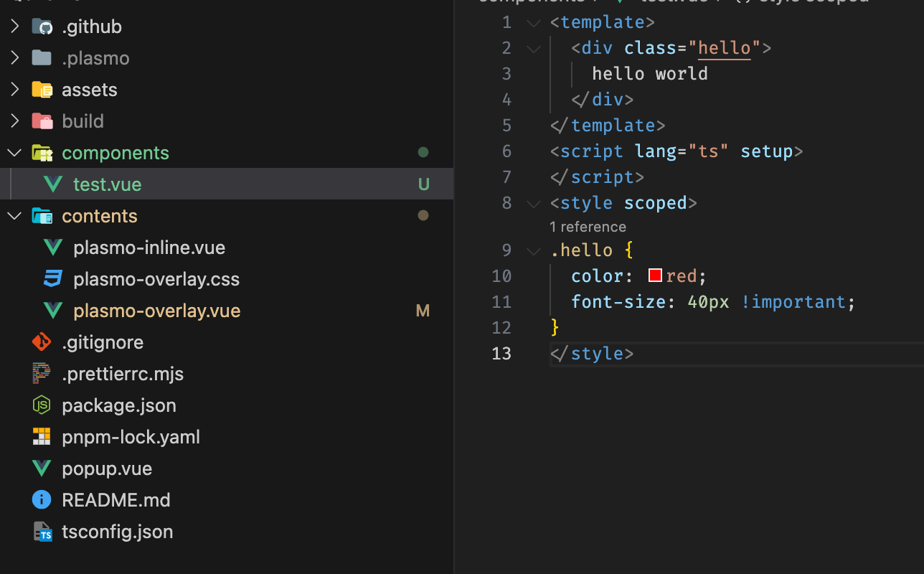Image resolution: width=924 pixels, height=574 pixels.
Task: Click the 'U' untracked badge on test.vue
Action: click(423, 184)
